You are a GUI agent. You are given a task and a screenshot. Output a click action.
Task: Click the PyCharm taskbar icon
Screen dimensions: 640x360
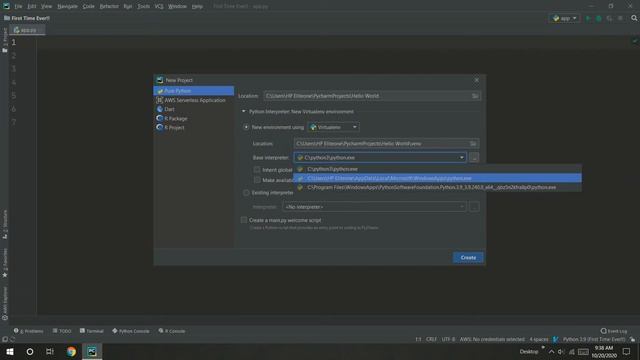pos(92,351)
